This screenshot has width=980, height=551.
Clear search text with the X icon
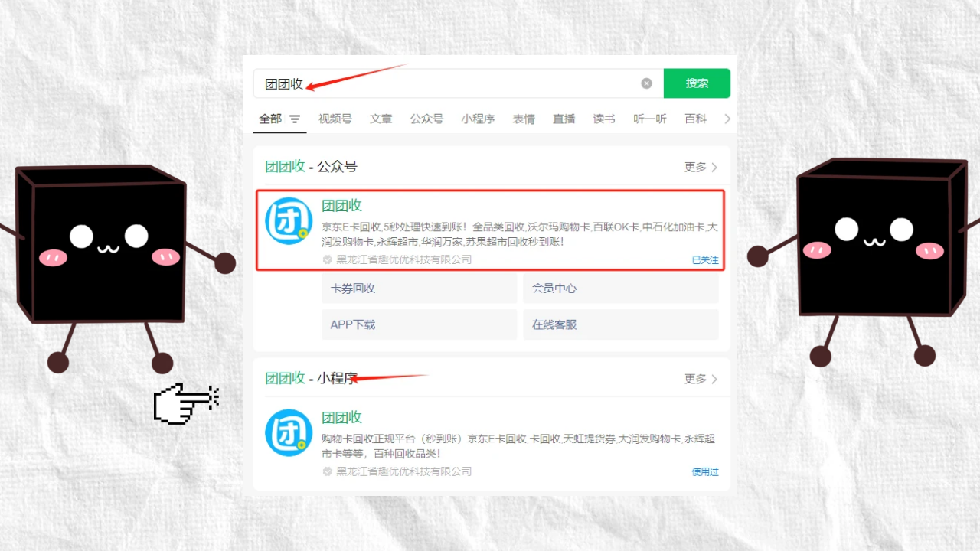646,83
